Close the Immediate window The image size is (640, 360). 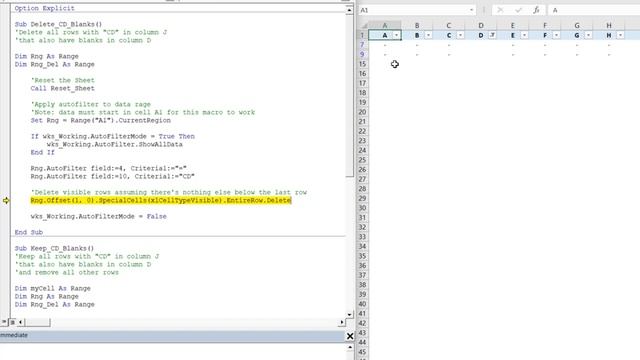[x=350, y=336]
